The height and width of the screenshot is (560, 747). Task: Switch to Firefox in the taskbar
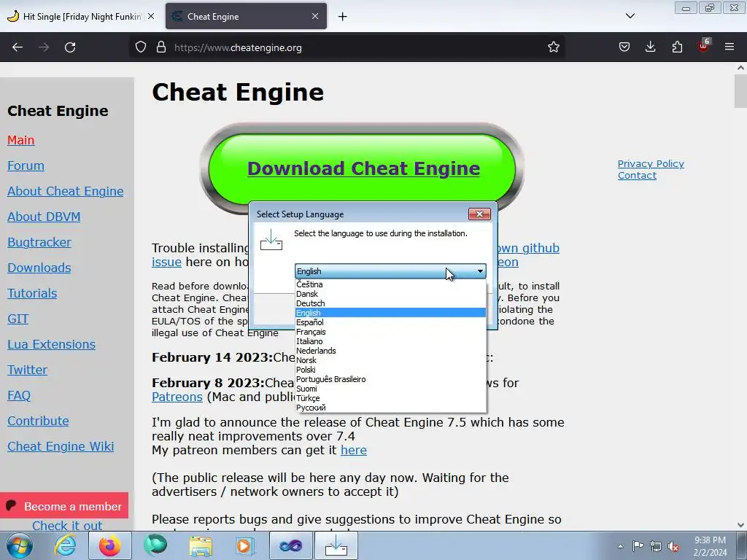coord(109,545)
